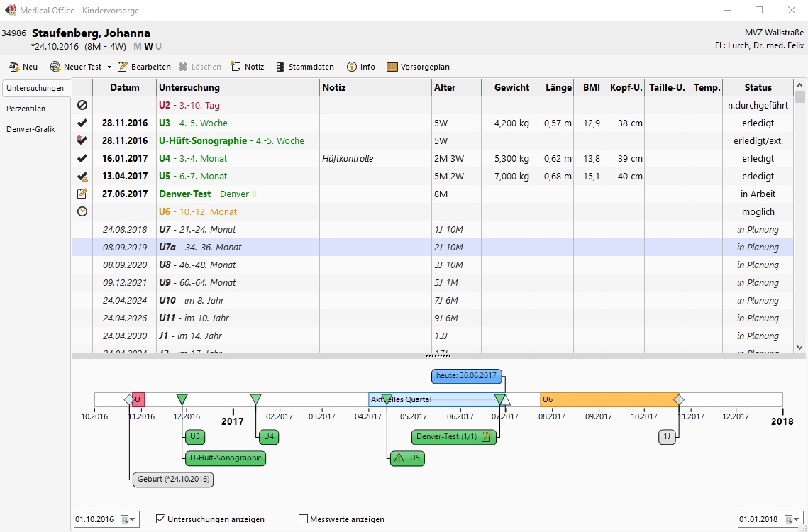Click the warning checkmark icon in U5 row

(82, 177)
